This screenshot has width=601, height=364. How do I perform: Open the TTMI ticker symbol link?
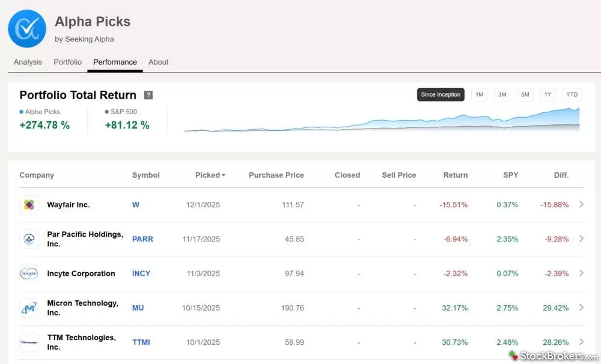[x=141, y=342]
